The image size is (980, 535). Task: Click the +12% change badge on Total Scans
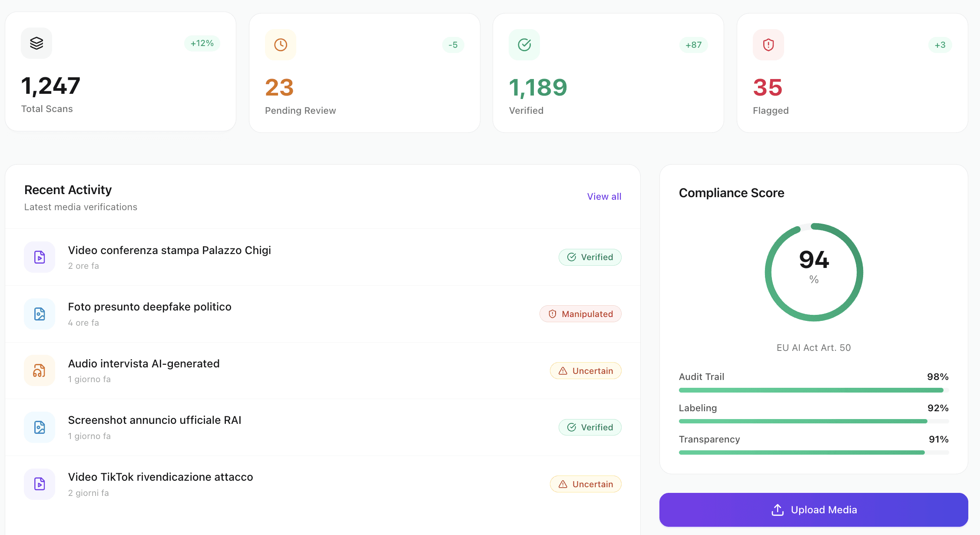tap(202, 43)
